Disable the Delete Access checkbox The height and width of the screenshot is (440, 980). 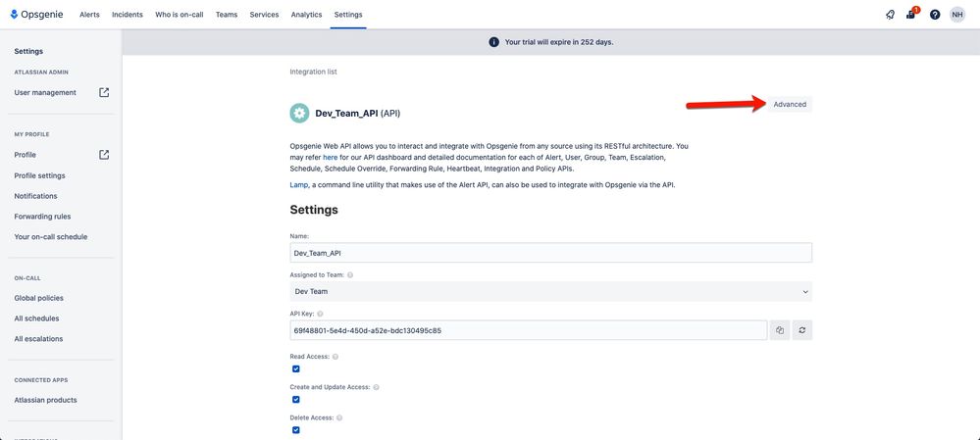coord(296,430)
